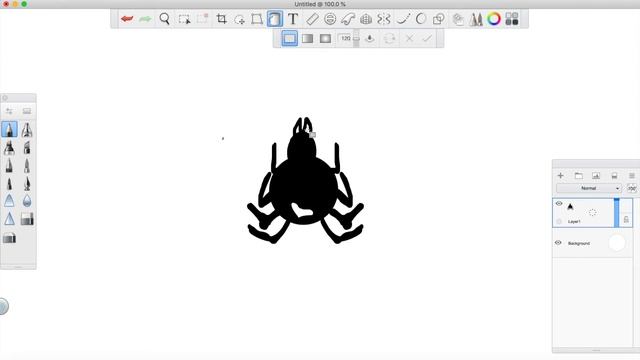
Task: Adjust Layer 1 blue opacity bar
Action: (x=617, y=213)
